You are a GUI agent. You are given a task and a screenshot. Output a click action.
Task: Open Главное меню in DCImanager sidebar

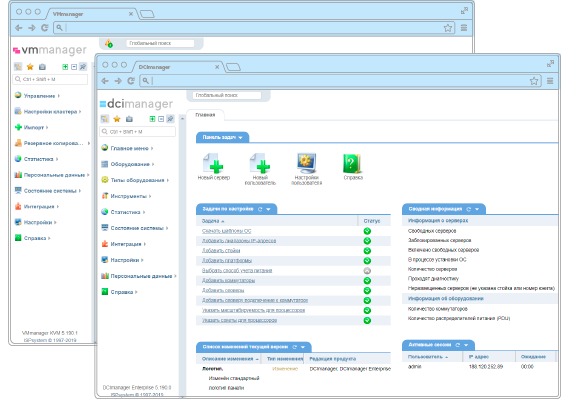point(130,148)
